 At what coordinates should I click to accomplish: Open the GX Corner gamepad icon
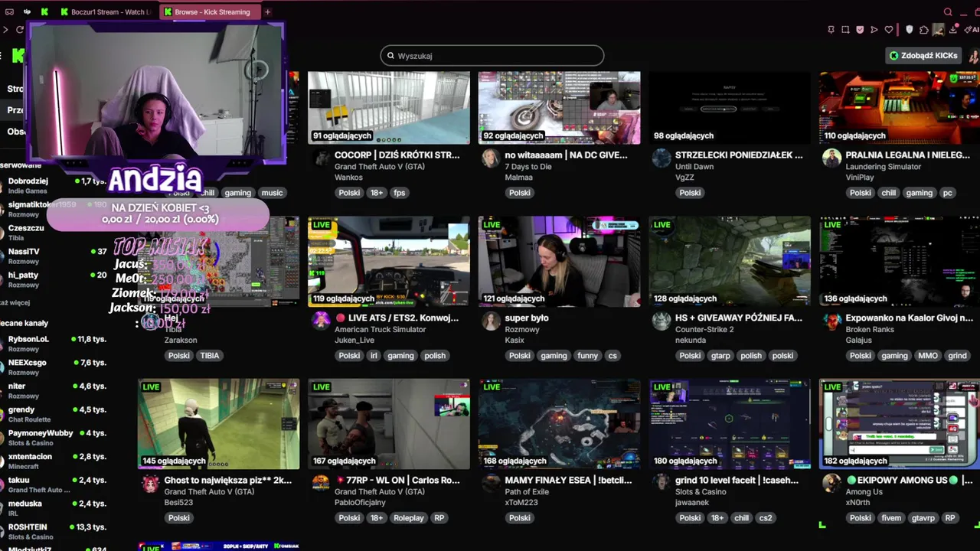coord(9,12)
